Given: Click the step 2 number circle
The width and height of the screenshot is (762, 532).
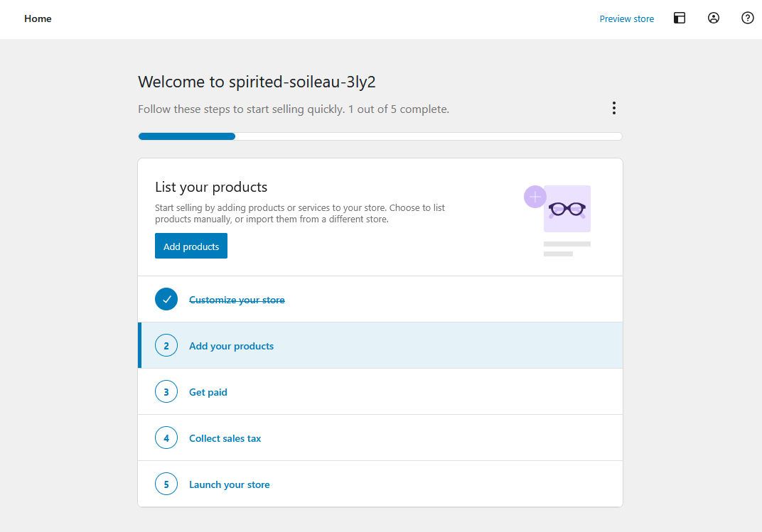Looking at the screenshot, I should coord(166,346).
